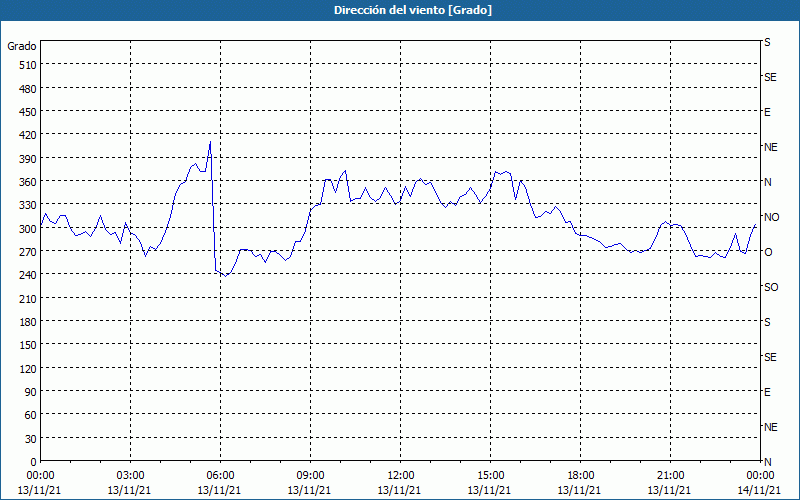Click the 15:00 time axis label
Image resolution: width=800 pixels, height=500 pixels.
coord(491,476)
